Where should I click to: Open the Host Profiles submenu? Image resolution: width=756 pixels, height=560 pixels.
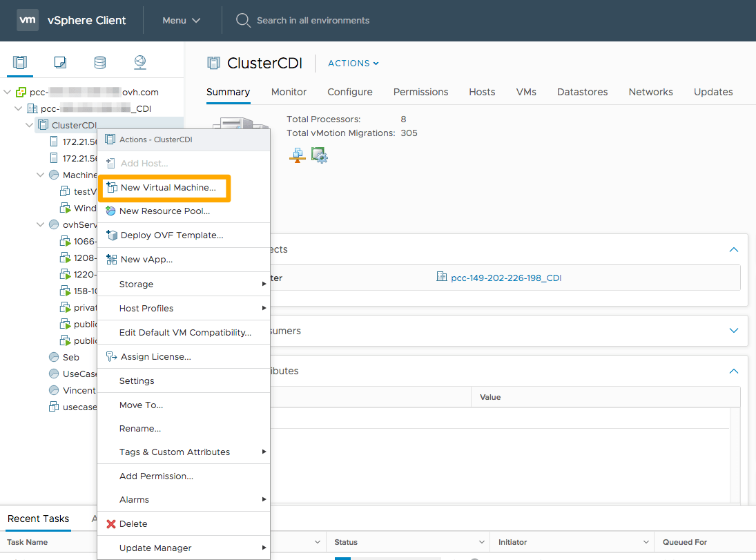184,308
